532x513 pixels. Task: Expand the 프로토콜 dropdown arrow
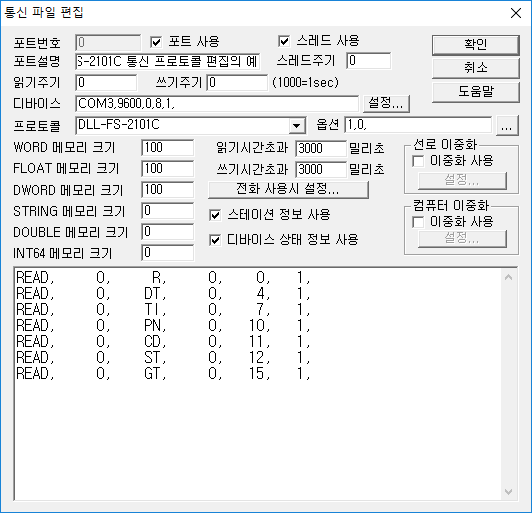[x=297, y=126]
